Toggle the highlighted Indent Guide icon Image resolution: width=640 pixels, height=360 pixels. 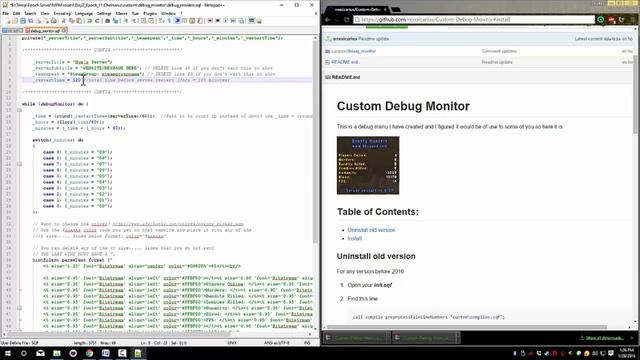tap(177, 20)
